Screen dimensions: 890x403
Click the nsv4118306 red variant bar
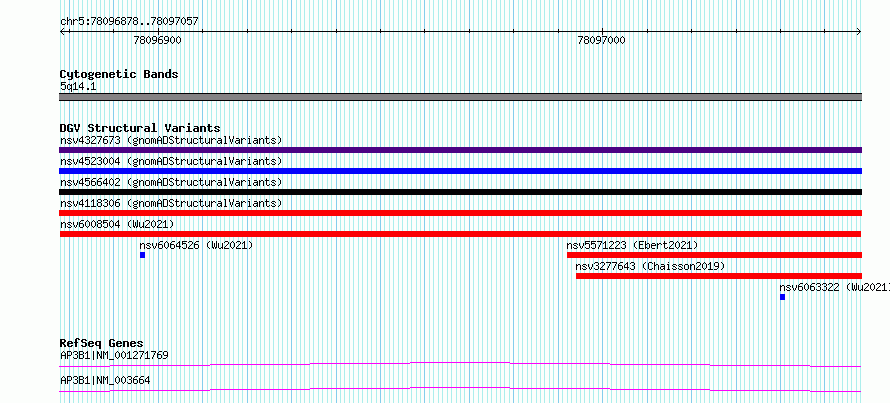(460, 213)
